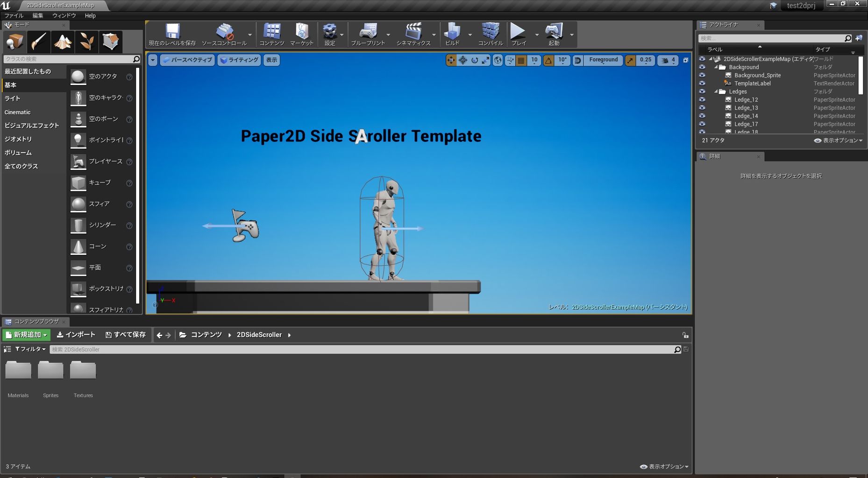868x478 pixels.
Task: Click the Import button in content browser
Action: coord(76,335)
